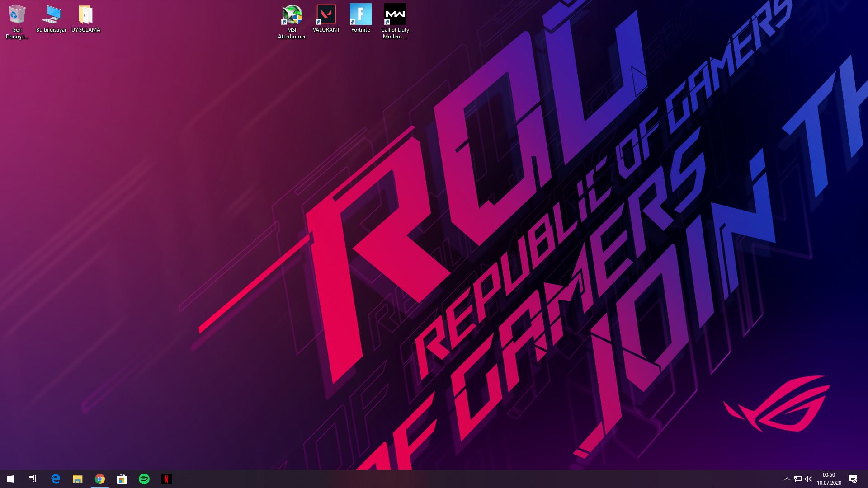Open clock and date calendar flyout
This screenshot has width=868, height=488.
[x=829, y=479]
